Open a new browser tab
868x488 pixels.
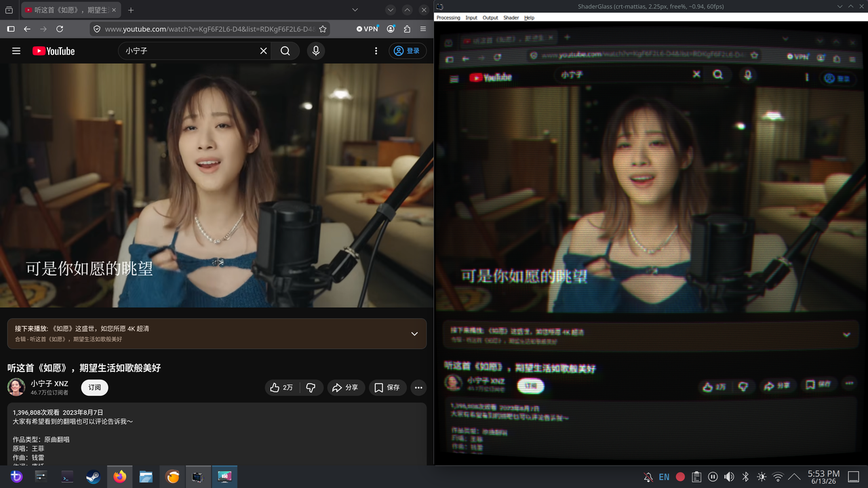click(x=131, y=10)
